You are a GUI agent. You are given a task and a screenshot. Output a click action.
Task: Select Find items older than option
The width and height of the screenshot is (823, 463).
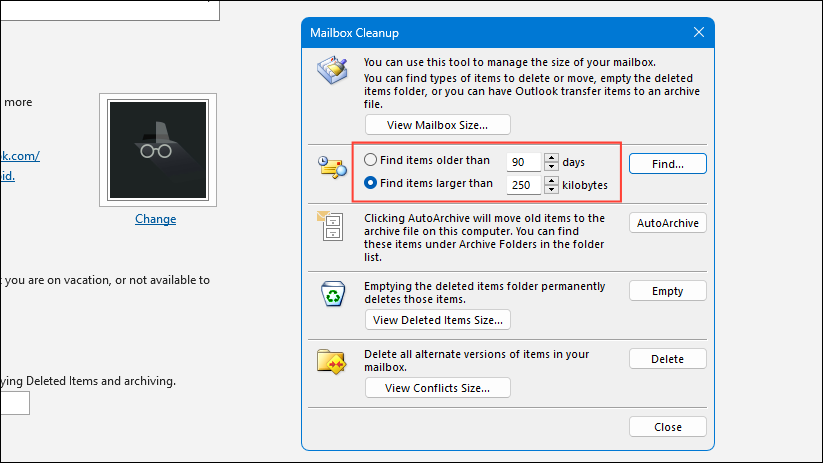[371, 160]
